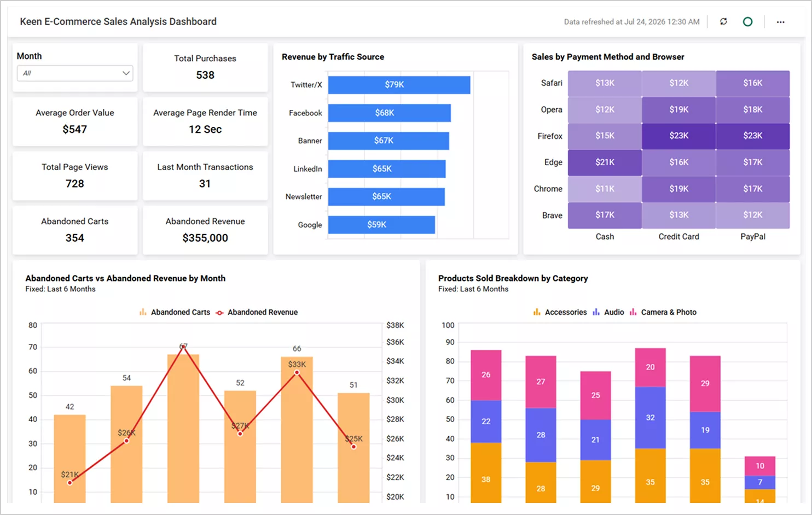Click Sales by Payment Method and Browser title
This screenshot has width=812, height=515.
pos(608,57)
